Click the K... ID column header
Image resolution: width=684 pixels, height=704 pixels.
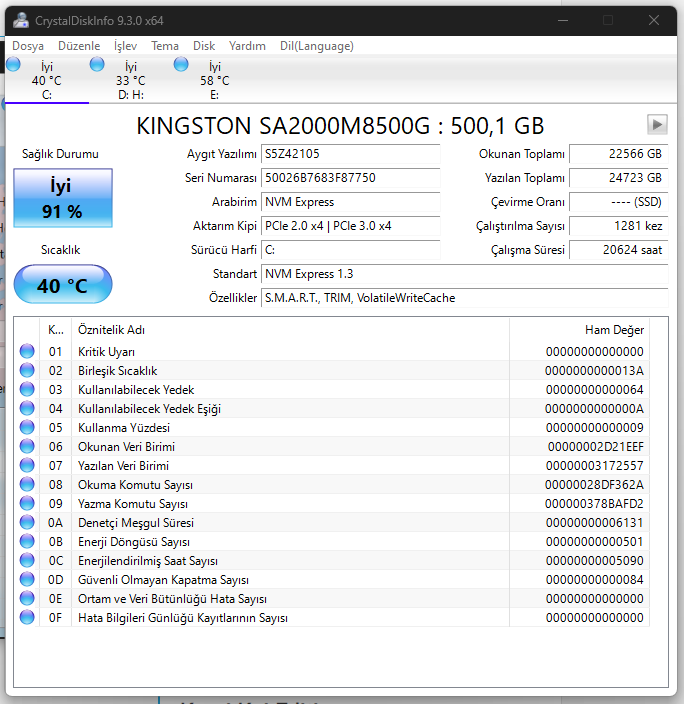point(56,330)
